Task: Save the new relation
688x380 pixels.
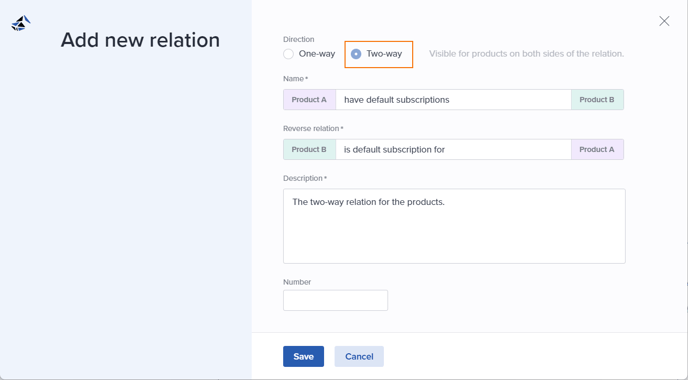Action: click(x=303, y=356)
